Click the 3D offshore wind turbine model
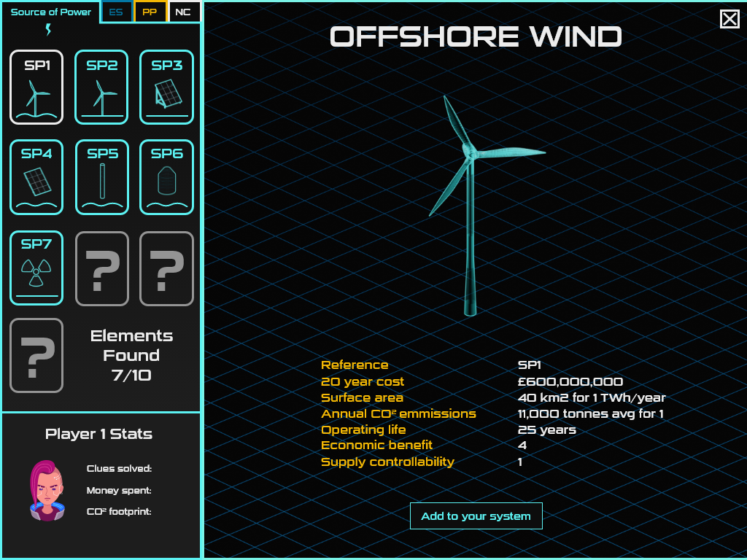747x560 pixels. coord(471,204)
